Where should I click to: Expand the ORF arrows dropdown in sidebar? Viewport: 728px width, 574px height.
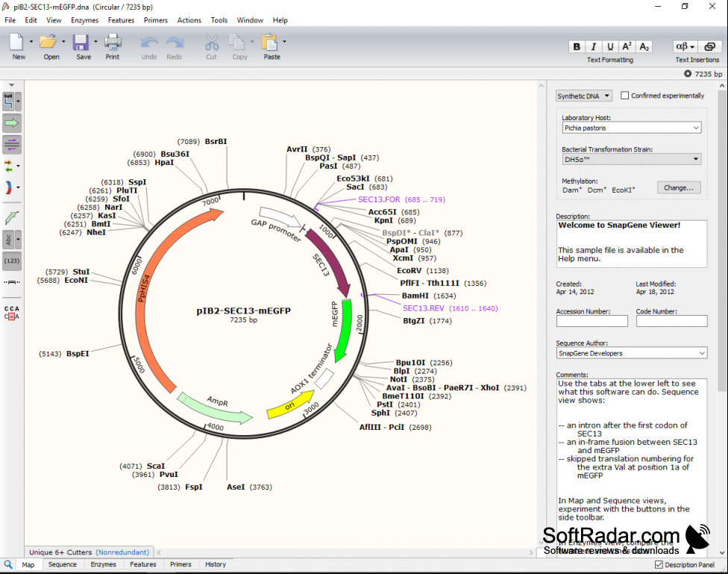[18, 166]
